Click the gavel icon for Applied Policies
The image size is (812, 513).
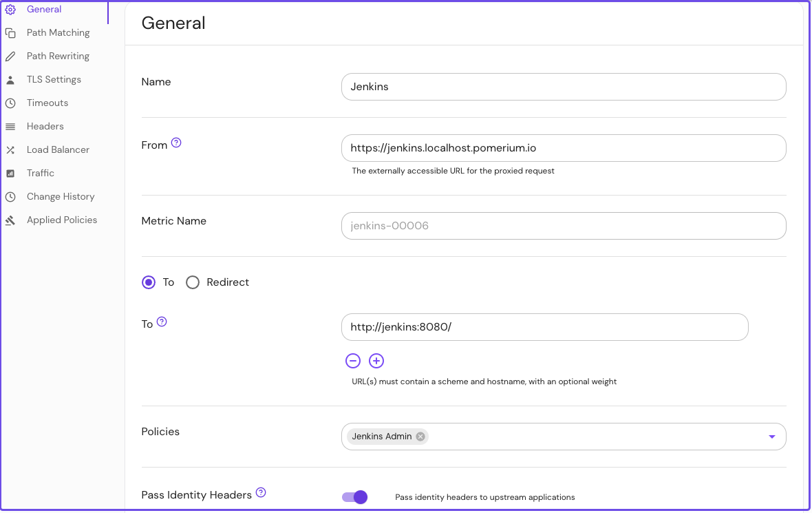[10, 220]
